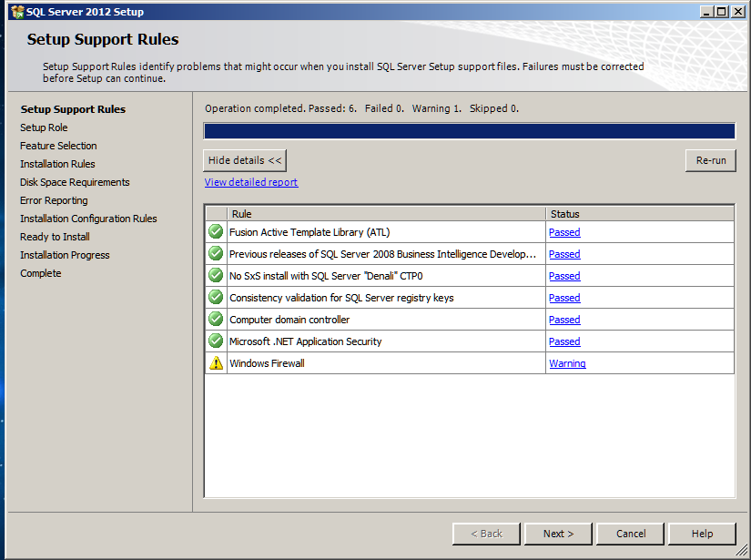
Task: Click green check for Consistency validation rule
Action: point(216,298)
